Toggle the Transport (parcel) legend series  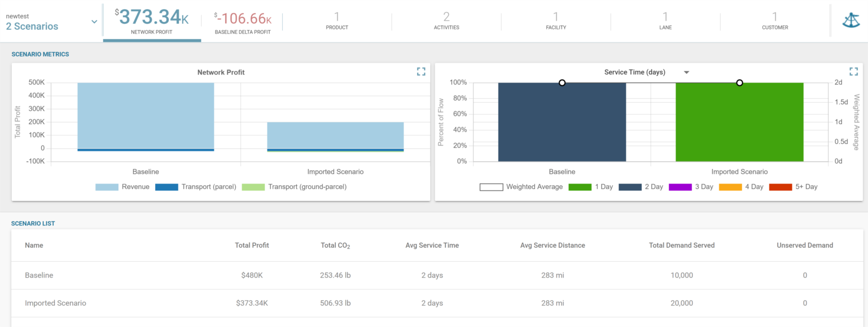click(x=195, y=187)
